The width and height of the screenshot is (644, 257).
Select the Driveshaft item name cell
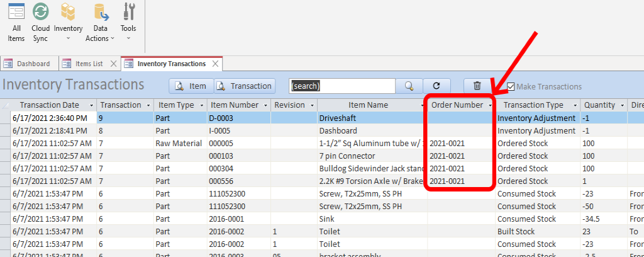372,118
